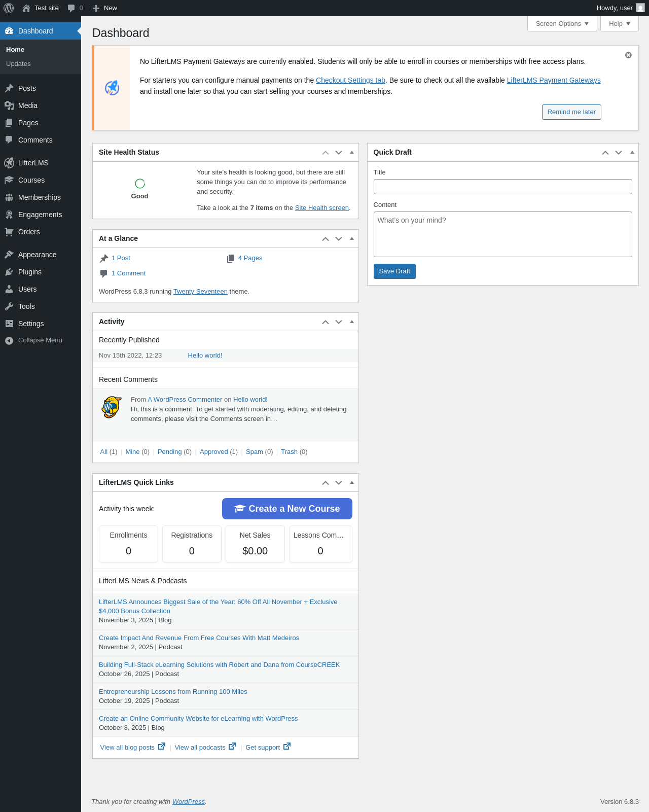Screen dimensions: 649x812
Task: Toggle the Quick Draft panel collapse
Action: 632,152
